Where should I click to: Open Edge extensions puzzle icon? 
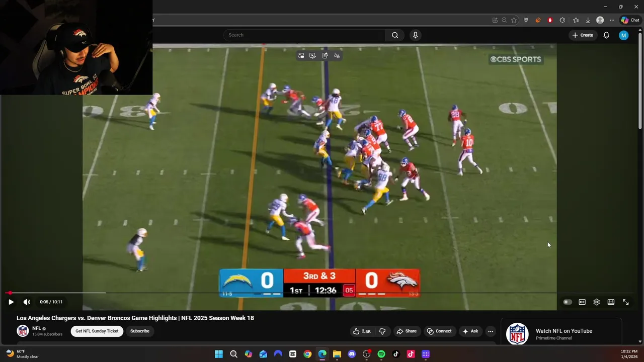click(x=562, y=20)
